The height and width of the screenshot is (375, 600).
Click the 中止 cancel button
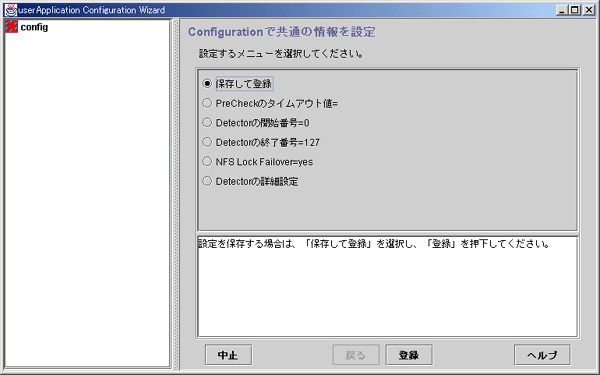click(228, 355)
